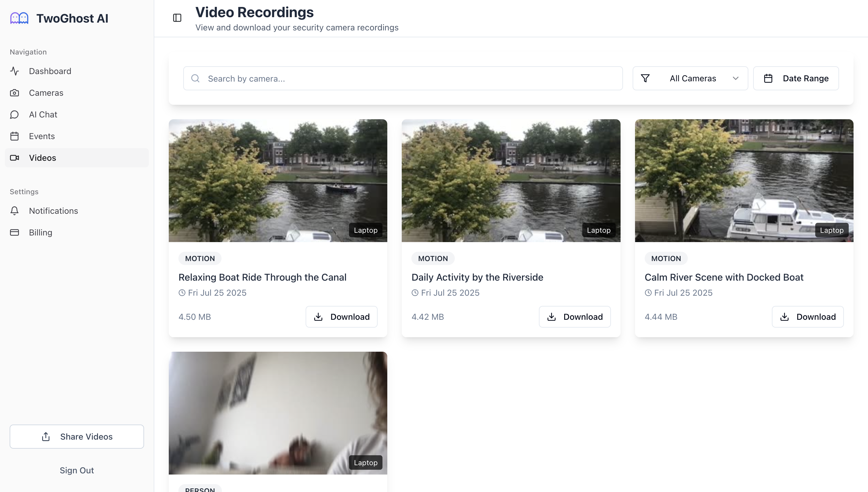
Task: Open the blurry indoor person video thumbnail
Action: pos(278,413)
